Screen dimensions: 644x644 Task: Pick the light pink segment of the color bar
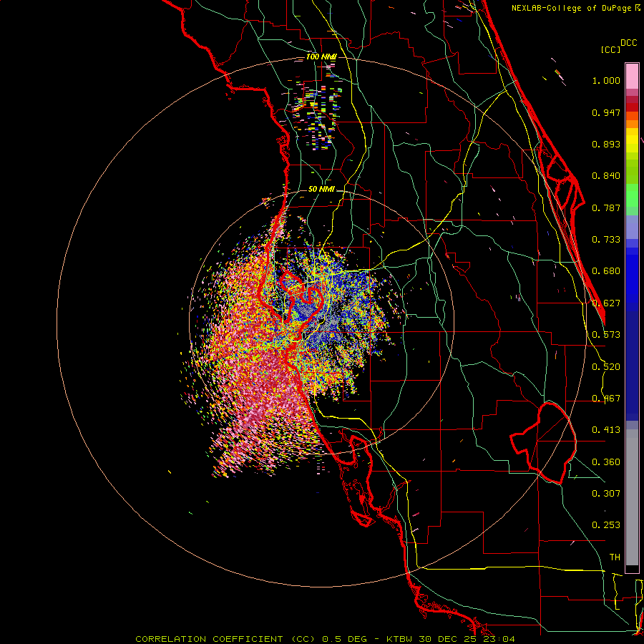tap(632, 77)
